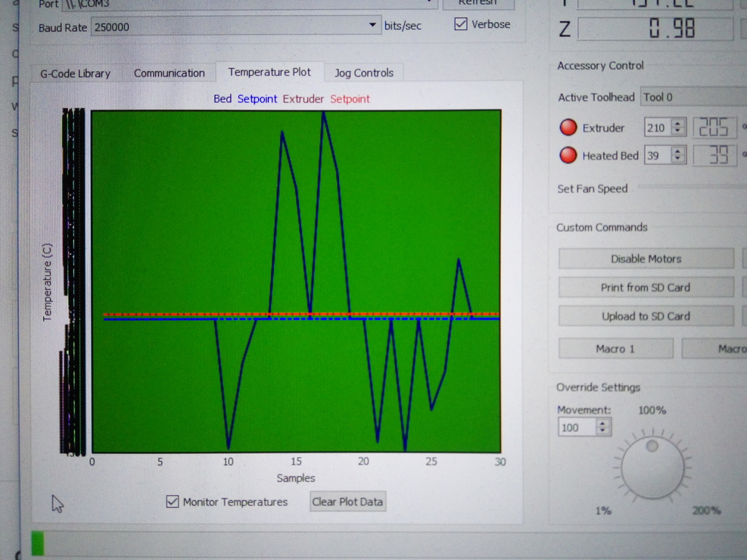747x560 pixels.
Task: Open the Communication tab
Action: (x=169, y=73)
